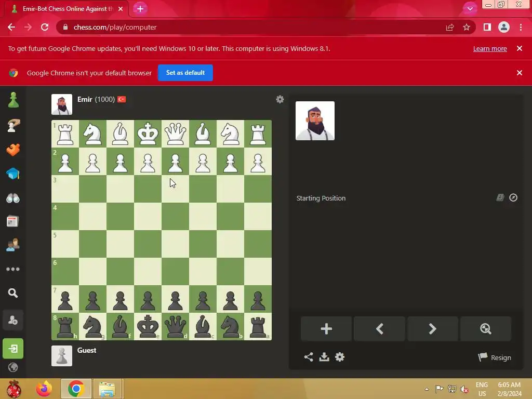The image size is (532, 399).
Task: Open Social friends icon in sidebar
Action: click(x=13, y=245)
